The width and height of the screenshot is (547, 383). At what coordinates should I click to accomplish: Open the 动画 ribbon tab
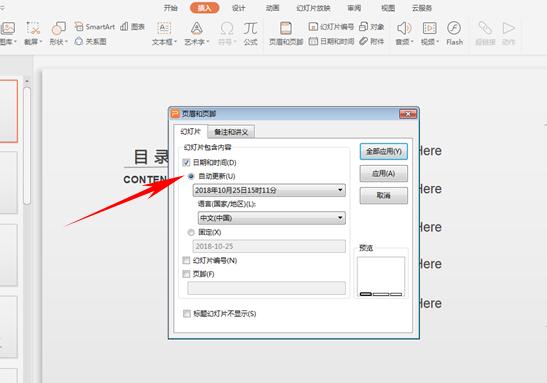[272, 8]
